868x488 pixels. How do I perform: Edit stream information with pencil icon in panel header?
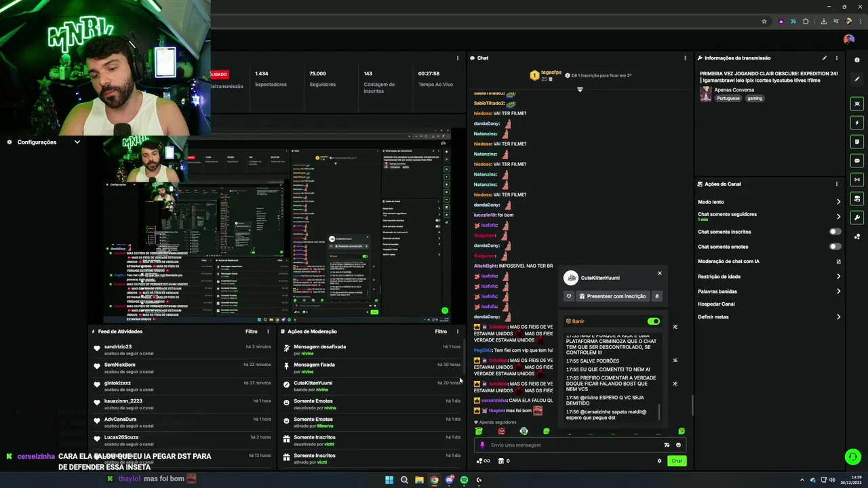(x=825, y=58)
